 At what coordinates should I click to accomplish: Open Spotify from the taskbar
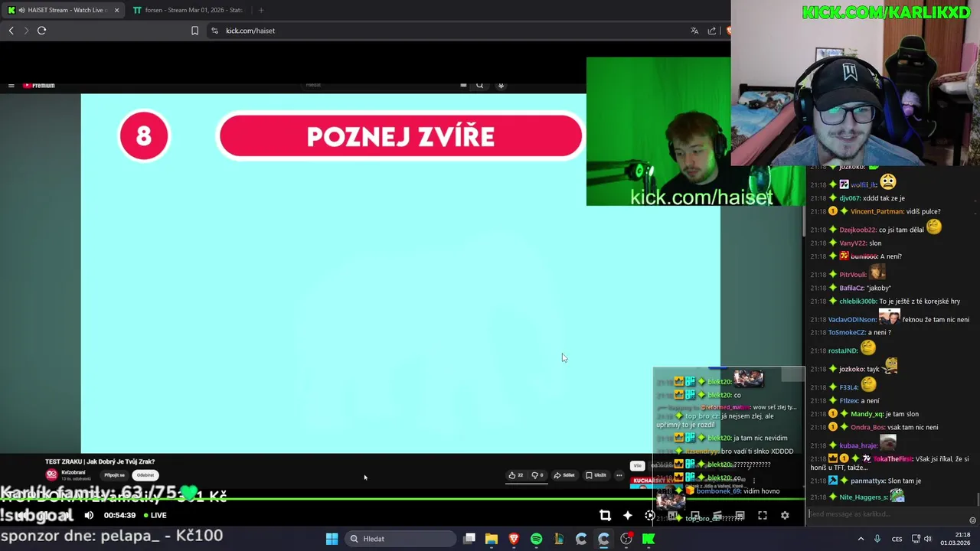point(536,539)
